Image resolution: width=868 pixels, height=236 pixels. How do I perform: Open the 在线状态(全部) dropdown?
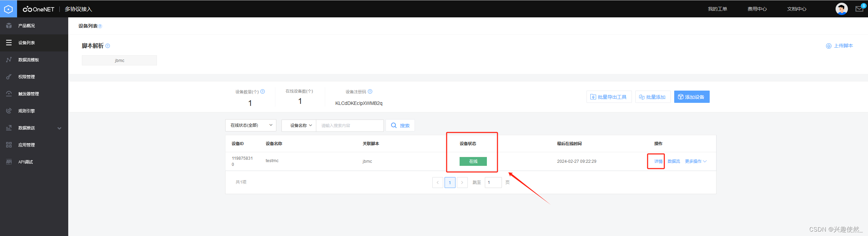251,126
